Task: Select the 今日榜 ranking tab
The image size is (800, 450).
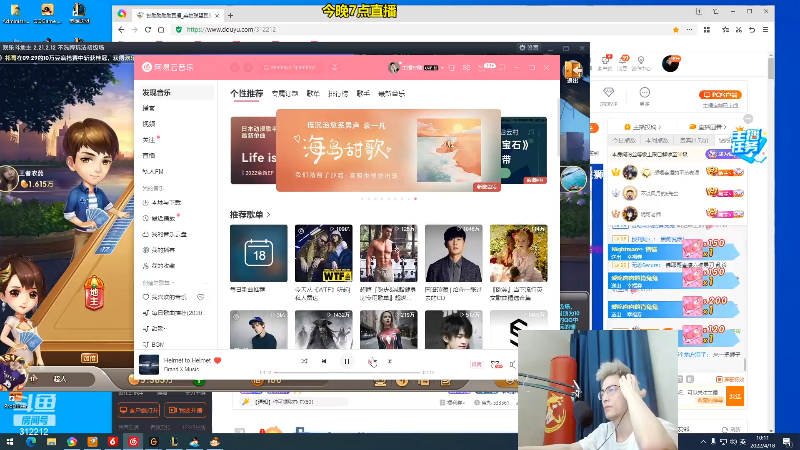Action: tap(623, 140)
